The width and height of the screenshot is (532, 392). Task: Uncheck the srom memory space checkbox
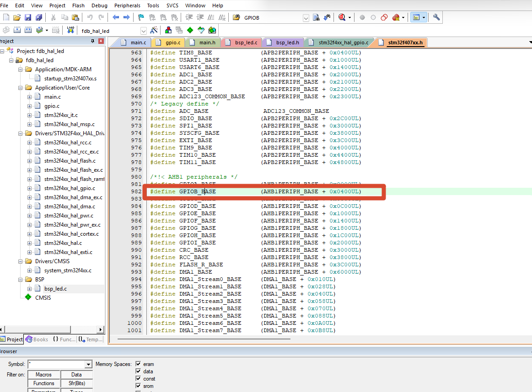pyautogui.click(x=138, y=386)
